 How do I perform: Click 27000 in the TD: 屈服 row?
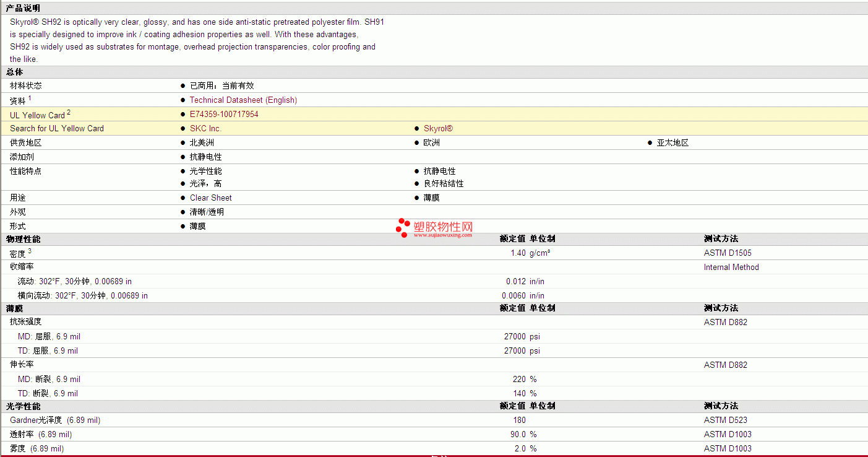(x=515, y=350)
